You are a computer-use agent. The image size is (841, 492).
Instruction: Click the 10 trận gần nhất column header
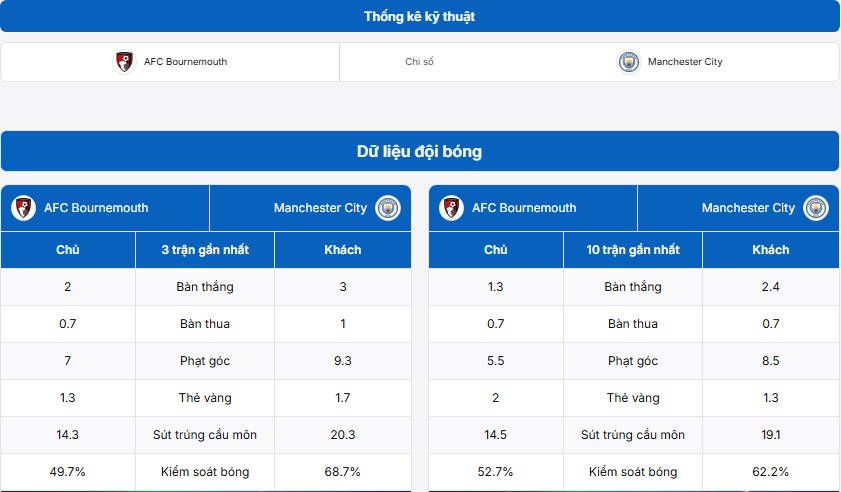click(633, 249)
